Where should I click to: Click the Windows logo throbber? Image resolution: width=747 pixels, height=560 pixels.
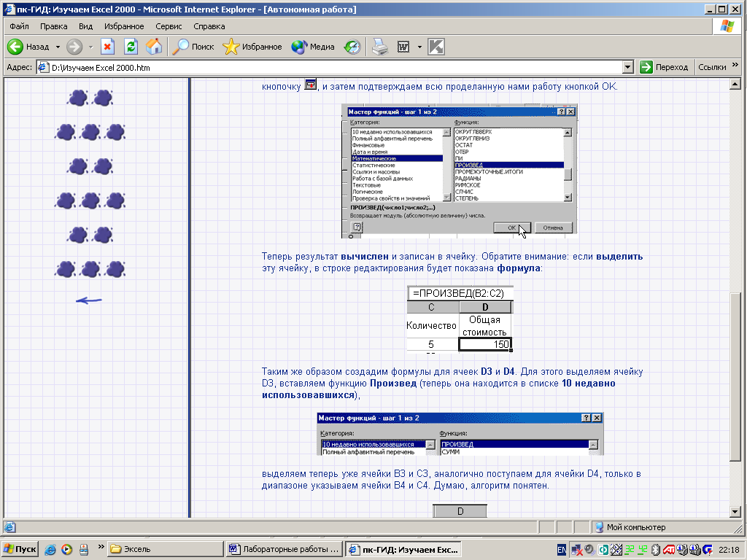click(727, 26)
